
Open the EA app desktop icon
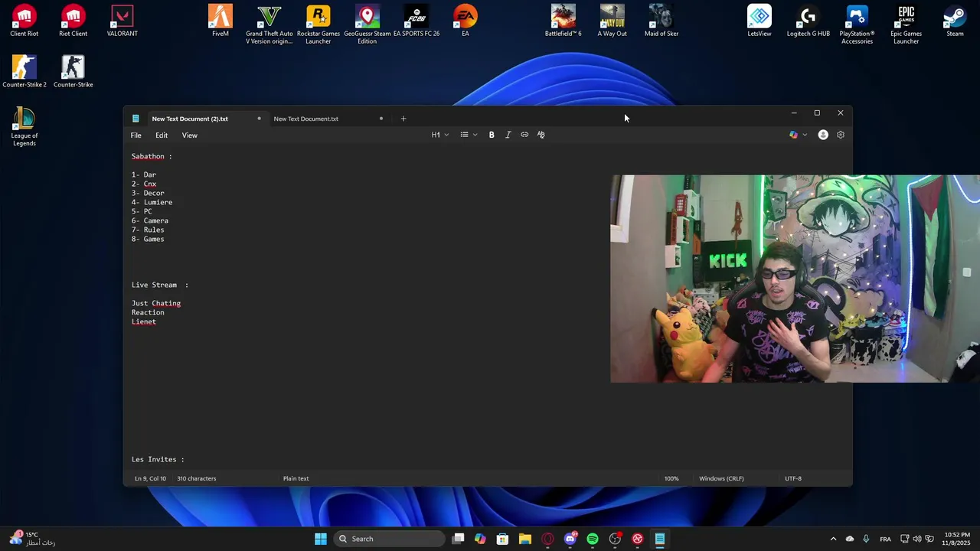(x=465, y=21)
